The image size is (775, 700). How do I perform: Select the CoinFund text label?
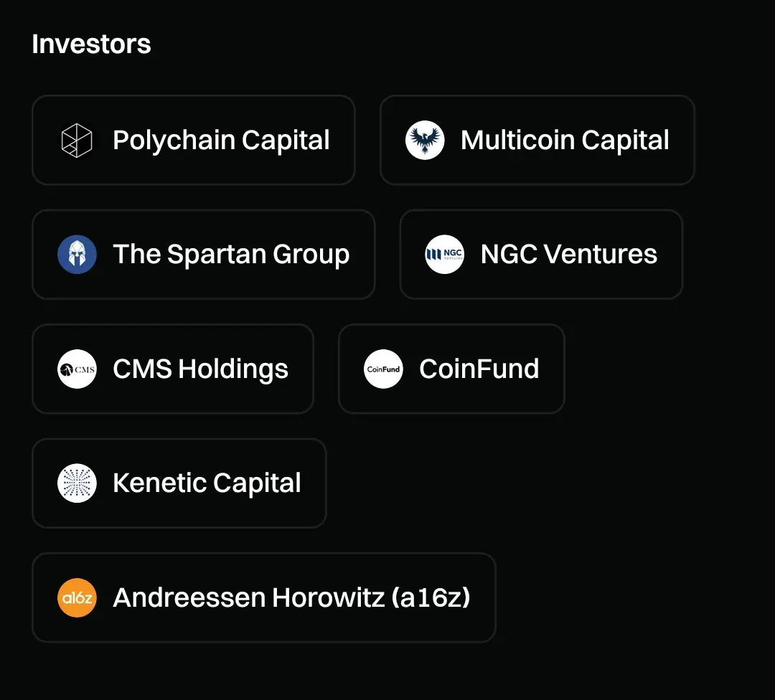point(479,369)
